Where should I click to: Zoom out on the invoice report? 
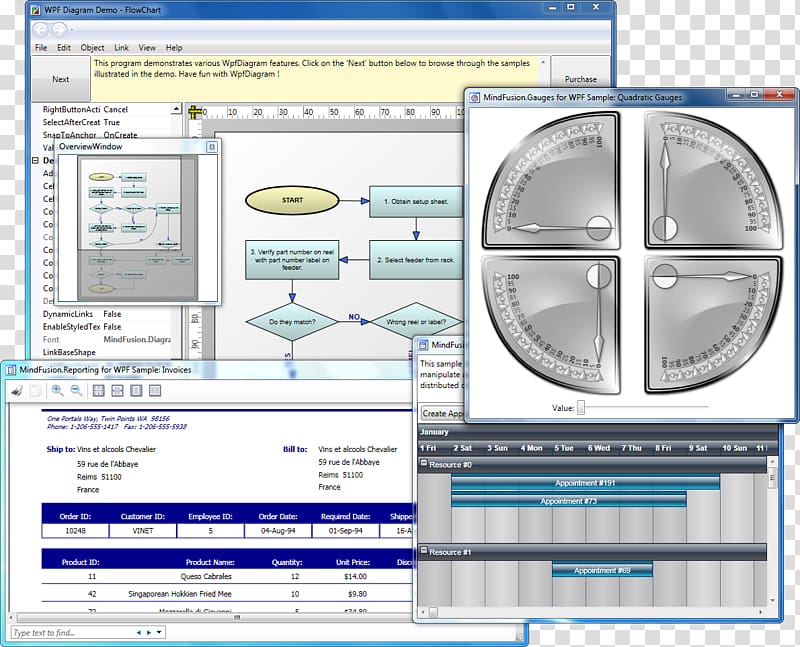[x=77, y=391]
